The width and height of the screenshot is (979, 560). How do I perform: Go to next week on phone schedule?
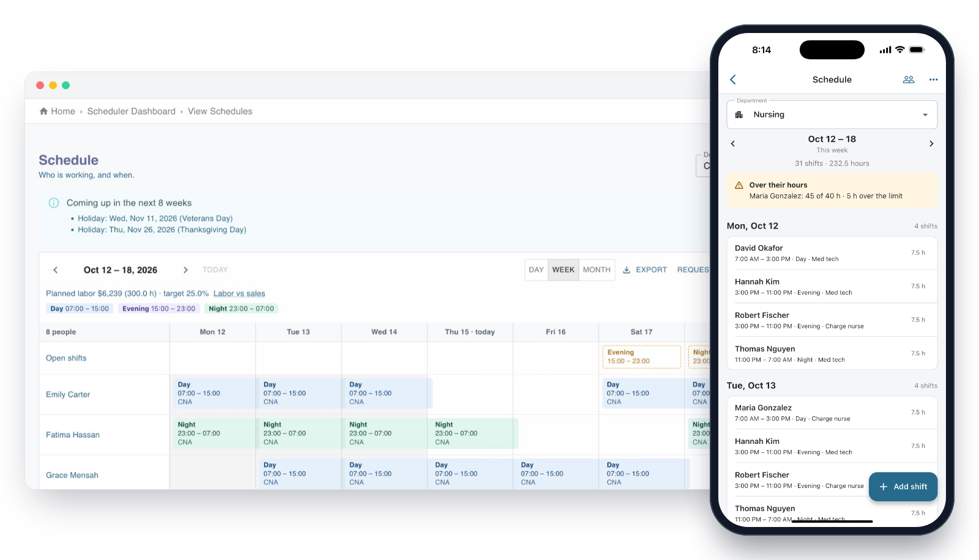[931, 144]
